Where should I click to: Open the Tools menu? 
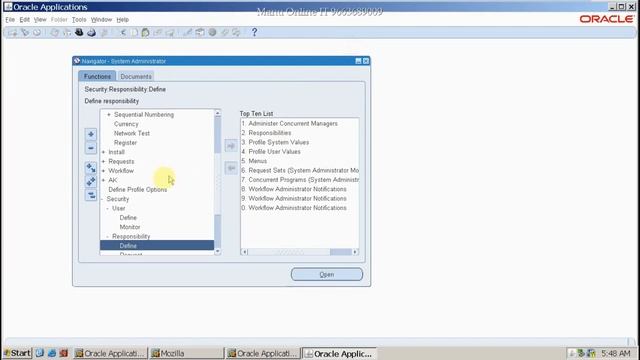(79, 20)
